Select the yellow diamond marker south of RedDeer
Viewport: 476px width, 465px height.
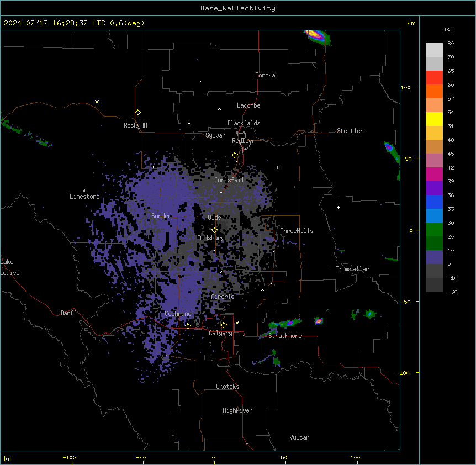pos(235,155)
